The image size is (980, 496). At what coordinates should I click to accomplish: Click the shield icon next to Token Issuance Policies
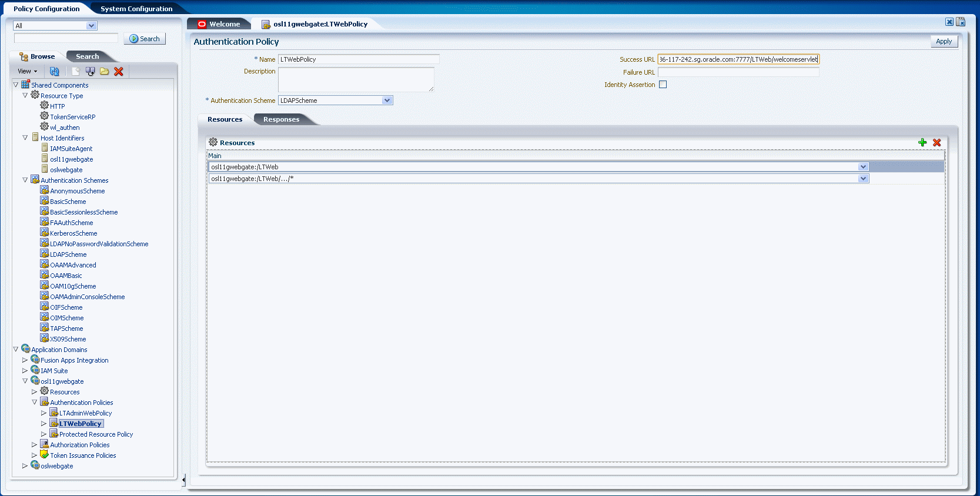point(44,454)
